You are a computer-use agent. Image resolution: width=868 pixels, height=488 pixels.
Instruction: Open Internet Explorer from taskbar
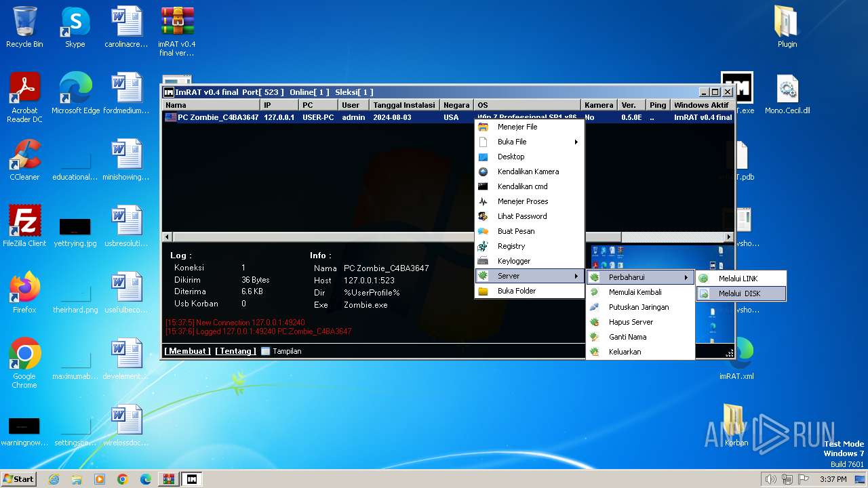point(54,479)
